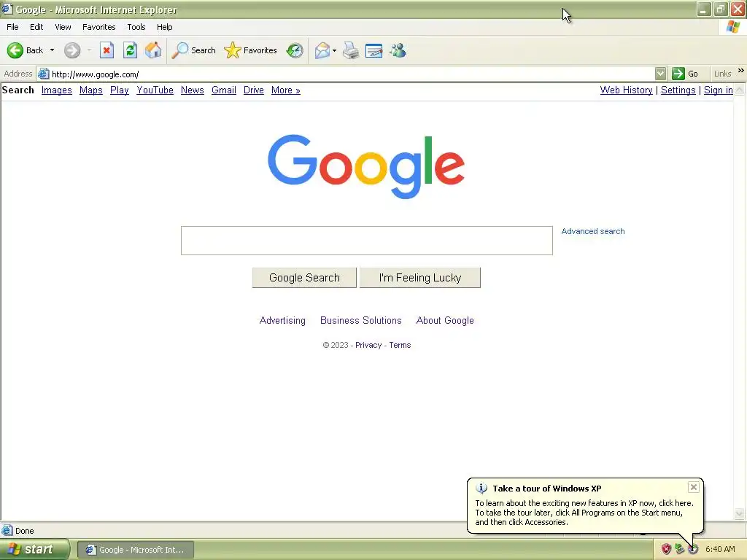This screenshot has width=747, height=560.
Task: Open the Search toolbar button
Action: [194, 50]
